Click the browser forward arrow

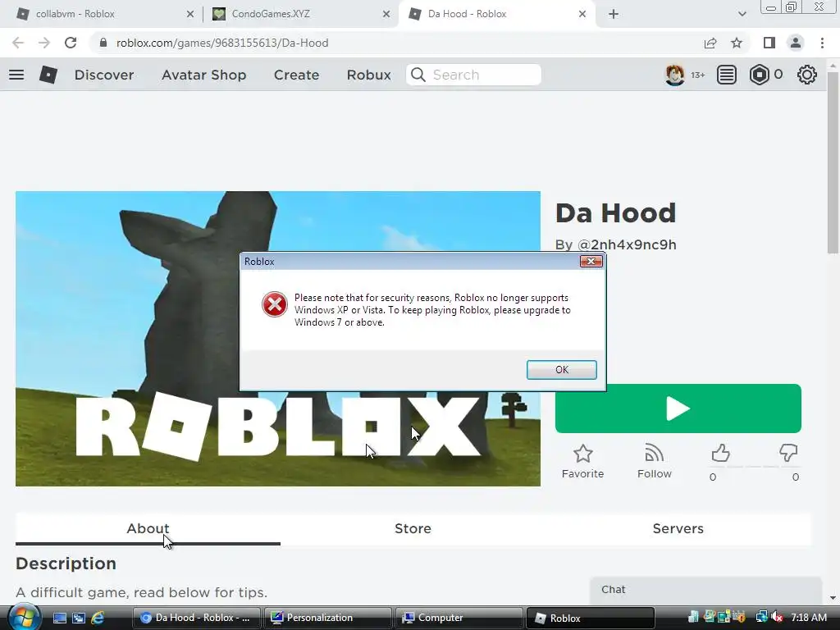point(44,43)
